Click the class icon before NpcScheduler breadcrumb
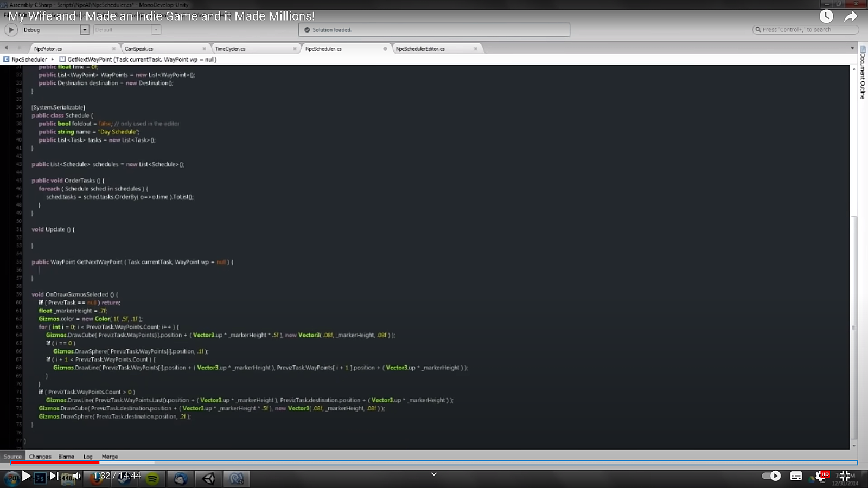 coord(6,60)
